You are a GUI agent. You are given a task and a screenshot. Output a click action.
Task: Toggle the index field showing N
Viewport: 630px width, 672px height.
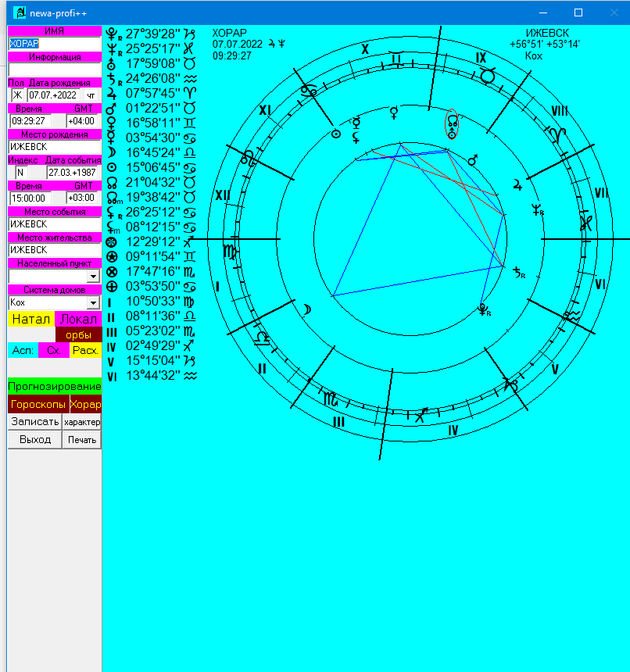(20, 173)
